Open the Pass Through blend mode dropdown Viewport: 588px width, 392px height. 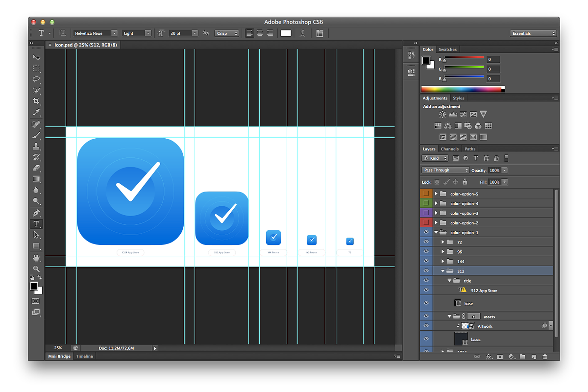coord(445,170)
